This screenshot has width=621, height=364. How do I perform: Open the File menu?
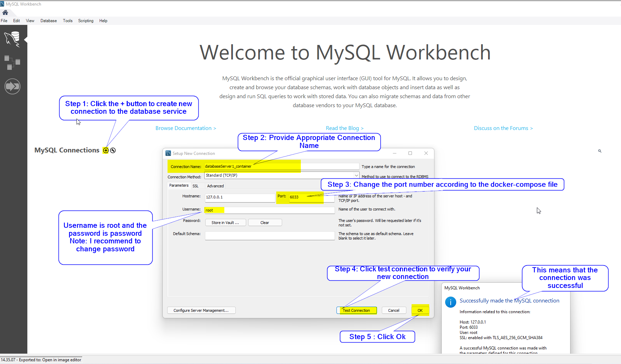4,21
